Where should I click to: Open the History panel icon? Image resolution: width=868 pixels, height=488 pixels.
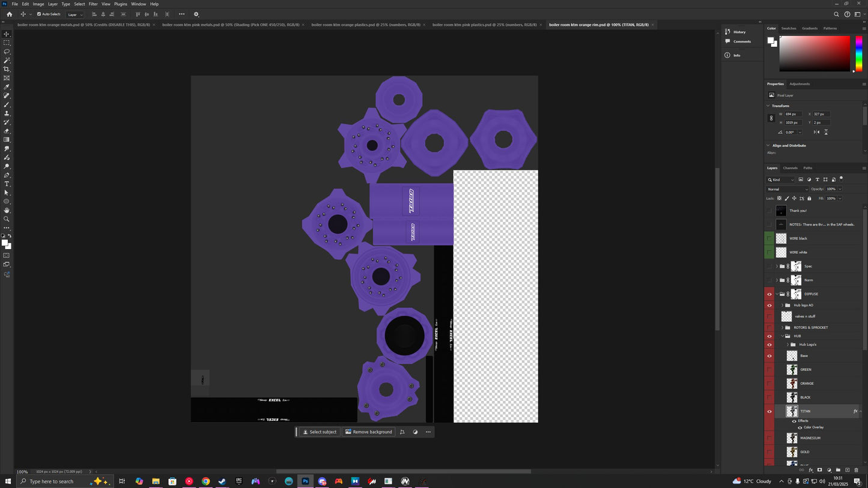[x=727, y=32]
